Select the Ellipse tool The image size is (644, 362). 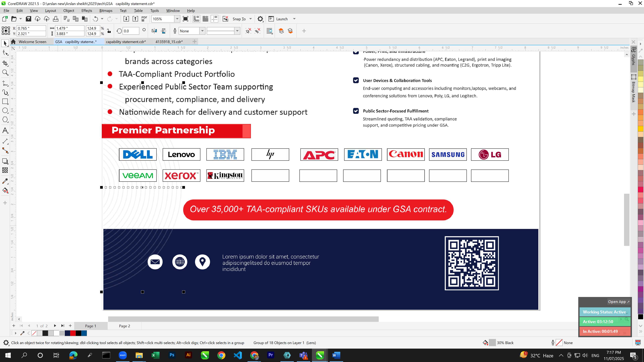click(x=5, y=110)
